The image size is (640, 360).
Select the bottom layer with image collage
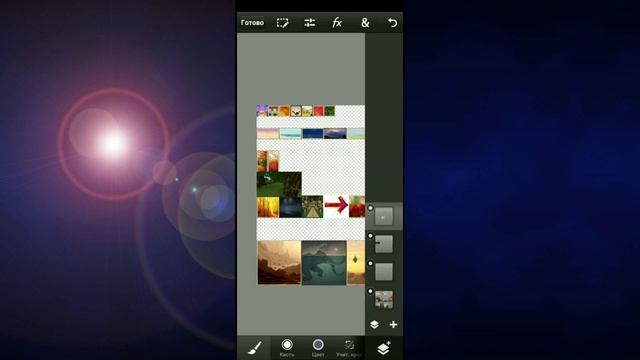pyautogui.click(x=384, y=300)
